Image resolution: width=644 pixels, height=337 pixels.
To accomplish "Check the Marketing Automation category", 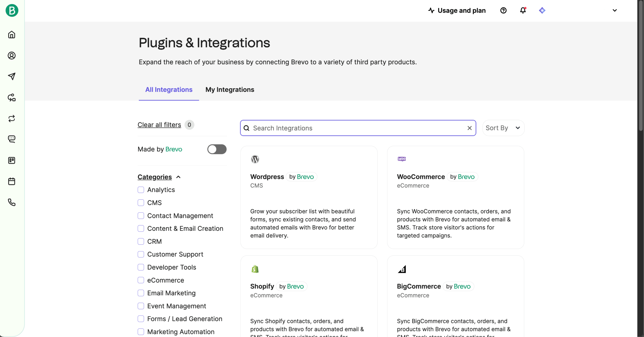I will point(141,332).
